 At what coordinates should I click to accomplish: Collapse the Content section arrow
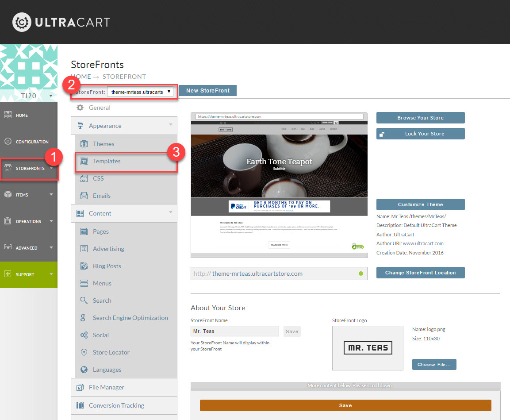170,212
